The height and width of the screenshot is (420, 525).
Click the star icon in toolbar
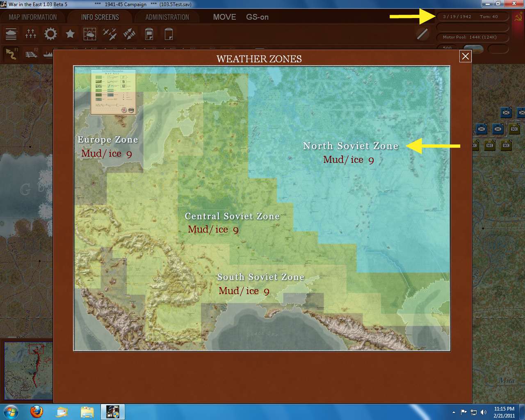[x=70, y=34]
